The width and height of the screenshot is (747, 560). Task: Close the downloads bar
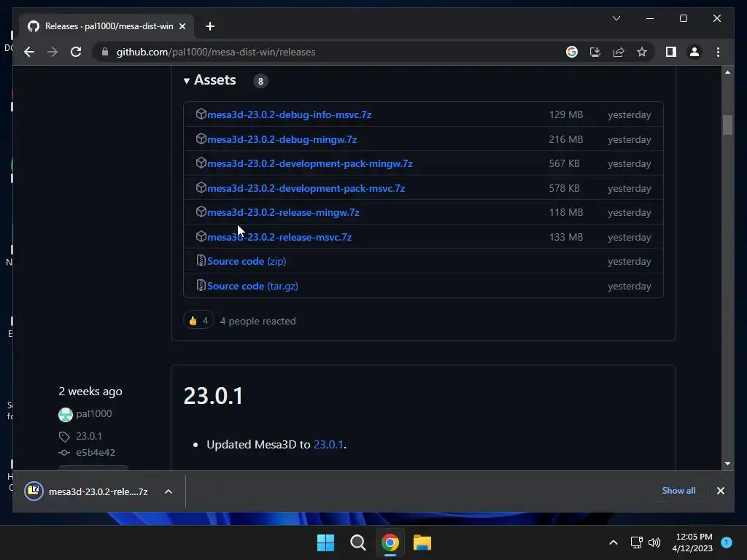[x=720, y=491]
